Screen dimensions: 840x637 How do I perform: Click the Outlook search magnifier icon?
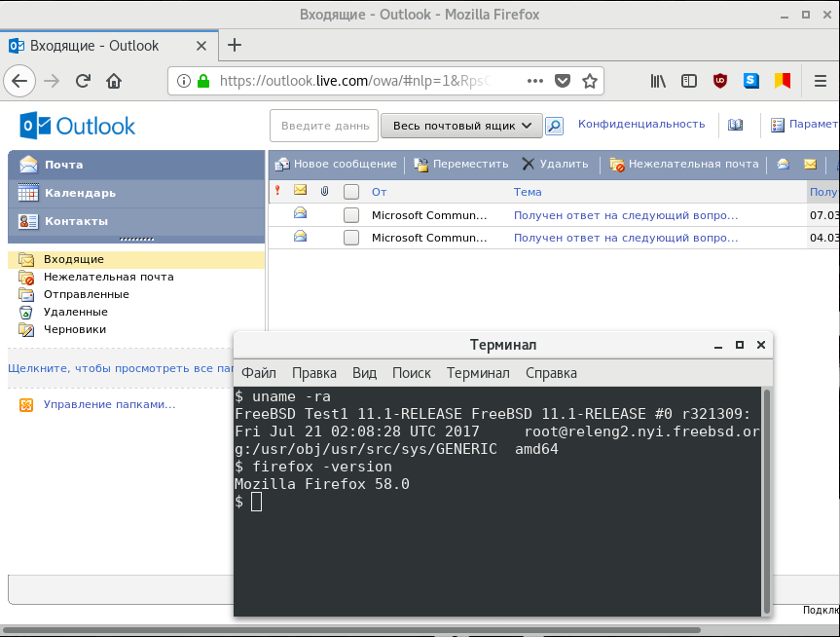(x=555, y=126)
